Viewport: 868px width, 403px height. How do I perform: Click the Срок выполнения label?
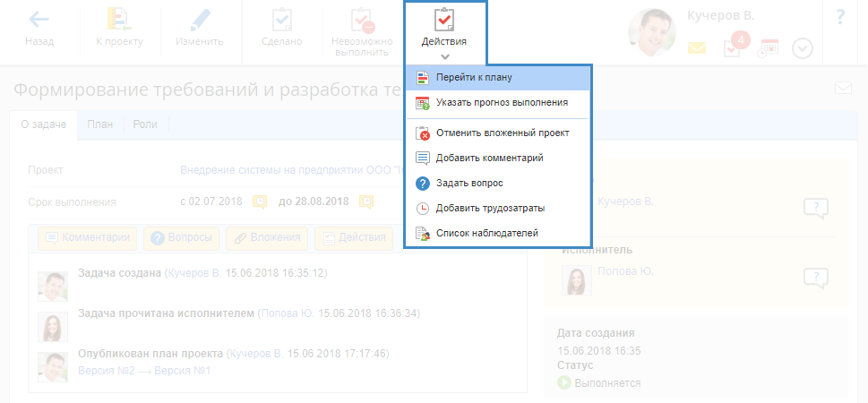click(x=72, y=202)
